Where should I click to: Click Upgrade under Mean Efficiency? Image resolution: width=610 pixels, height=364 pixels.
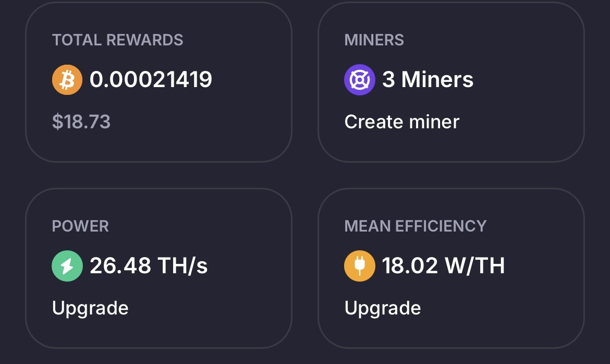[x=383, y=308]
